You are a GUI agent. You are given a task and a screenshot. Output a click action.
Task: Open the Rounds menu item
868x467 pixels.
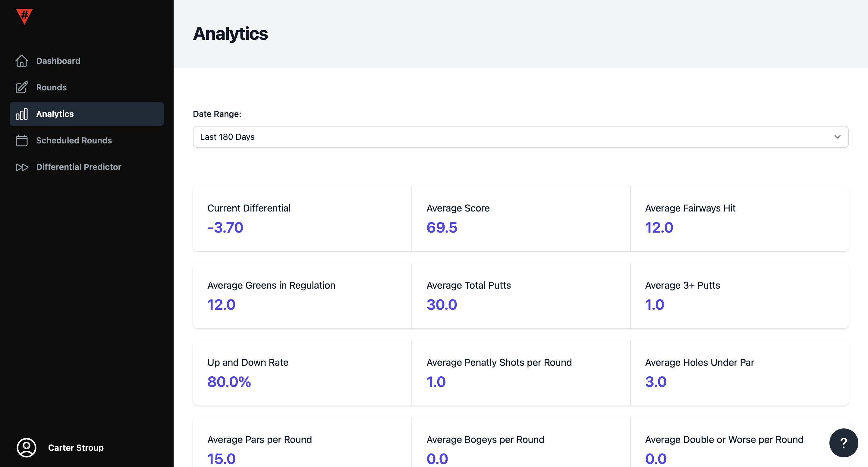pos(51,87)
